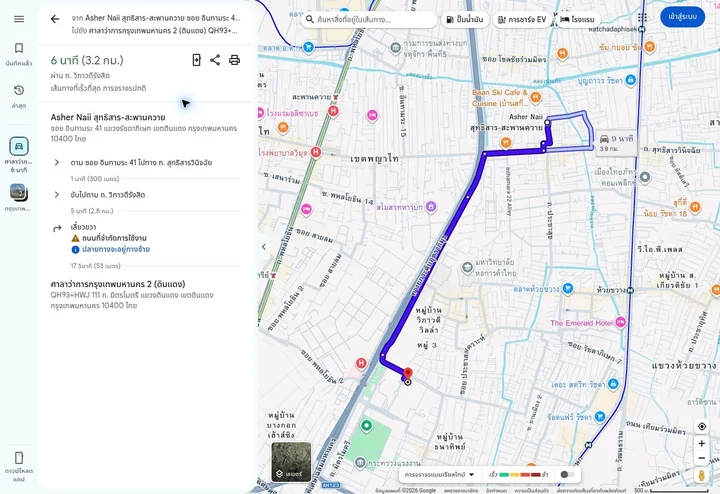Open the Recents history sidebar item
Image resolution: width=720 pixels, height=494 pixels.
(19, 96)
